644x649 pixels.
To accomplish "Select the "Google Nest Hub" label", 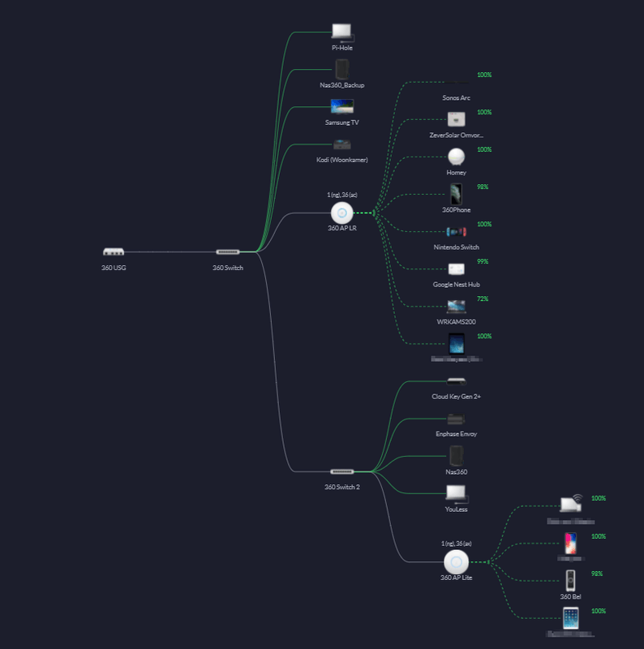I will coord(456,285).
